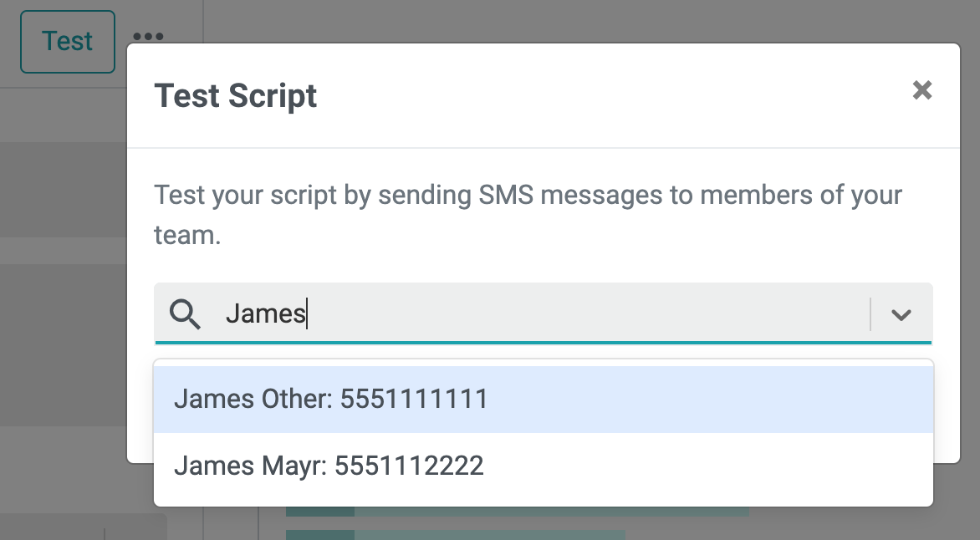Click the dark segment of the upper progress bar
This screenshot has height=540, width=980.
pos(320,512)
